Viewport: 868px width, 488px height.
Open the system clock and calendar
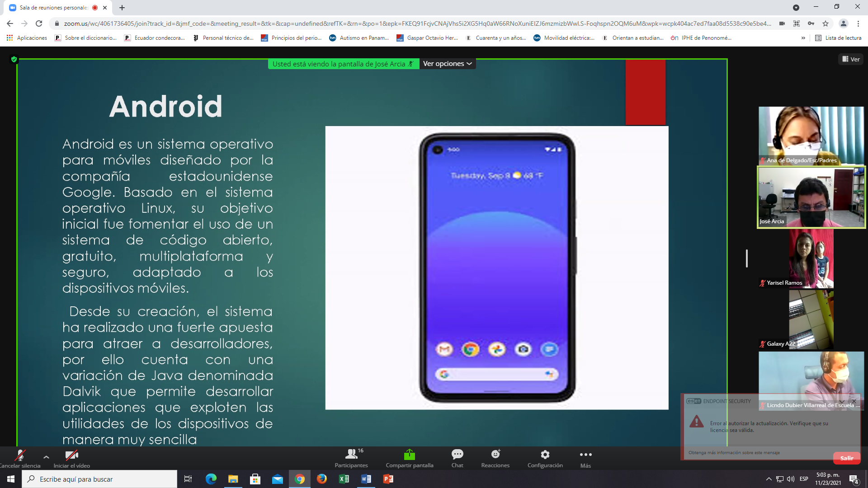(828, 479)
